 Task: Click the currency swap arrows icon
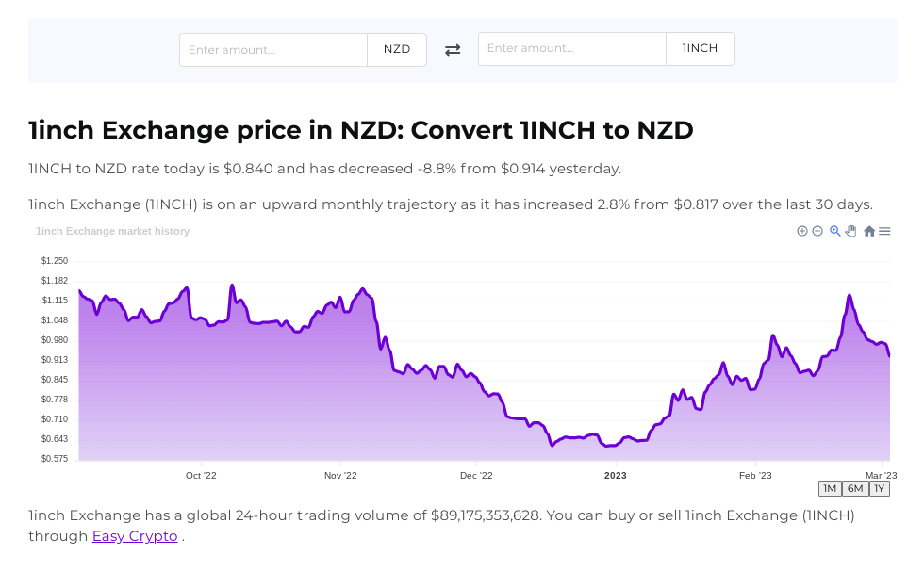click(453, 49)
